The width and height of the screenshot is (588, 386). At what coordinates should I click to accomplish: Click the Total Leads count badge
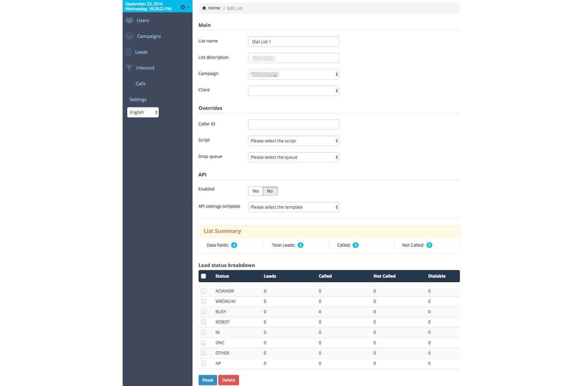pos(300,245)
